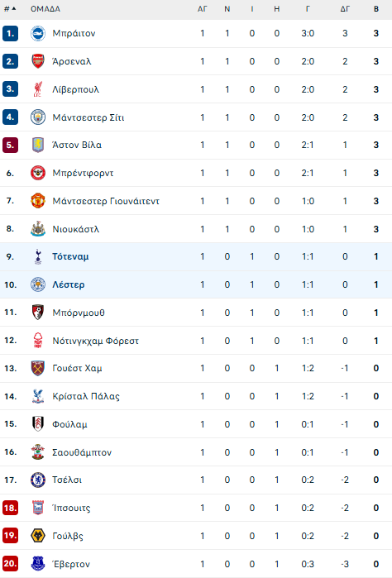Click the Brighton club crest icon
392x578 pixels.
[37, 34]
